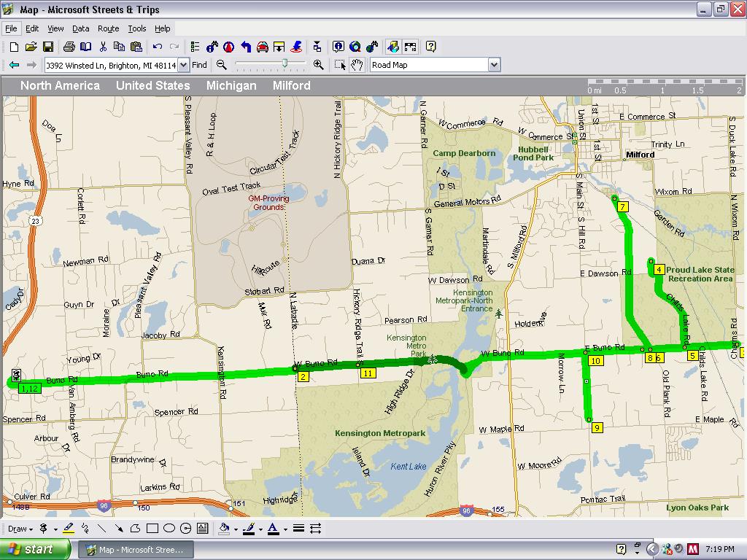Choose the select-area pointer tool
The width and height of the screenshot is (747, 560).
(x=340, y=65)
